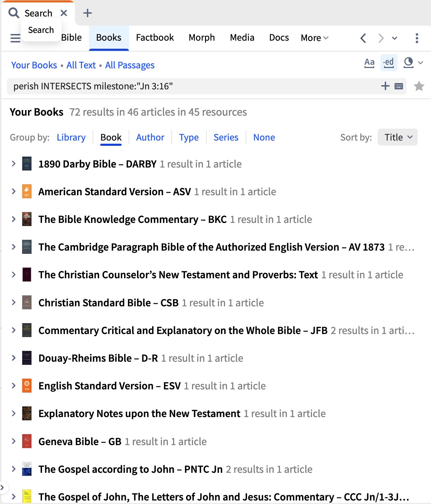Open the Morph search tab

click(x=201, y=38)
